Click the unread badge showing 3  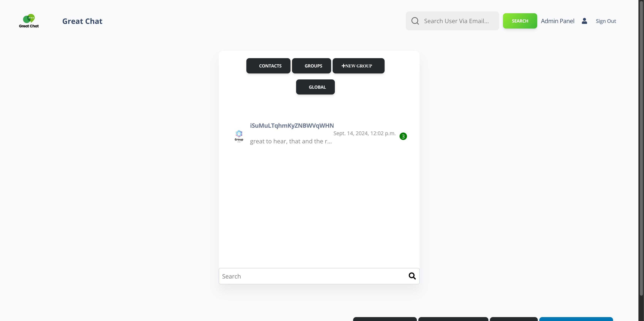[403, 136]
